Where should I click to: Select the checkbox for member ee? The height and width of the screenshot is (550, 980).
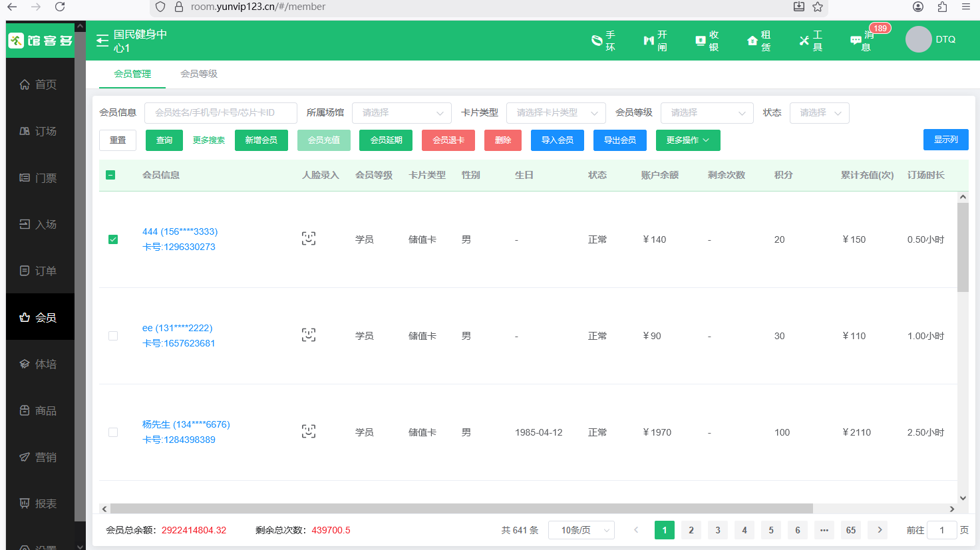point(112,336)
